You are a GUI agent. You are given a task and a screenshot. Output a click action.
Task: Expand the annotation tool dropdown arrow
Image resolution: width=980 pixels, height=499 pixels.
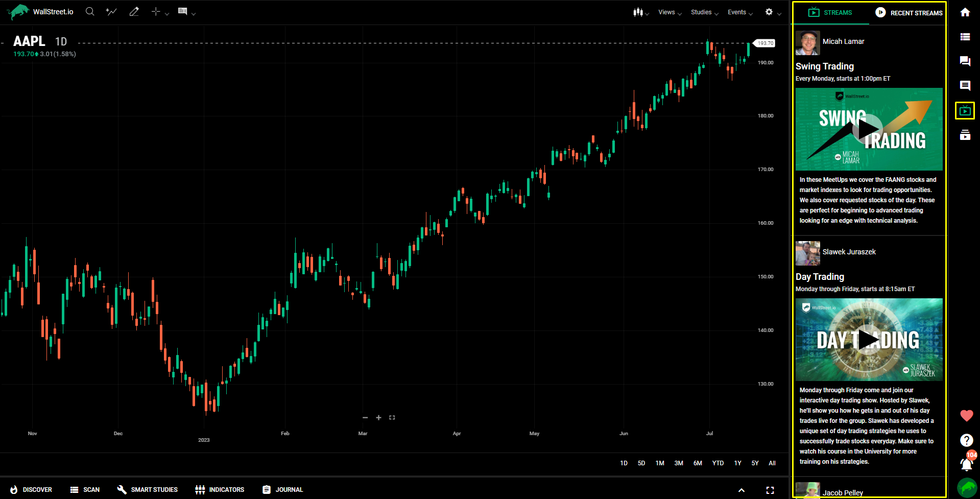[194, 14]
